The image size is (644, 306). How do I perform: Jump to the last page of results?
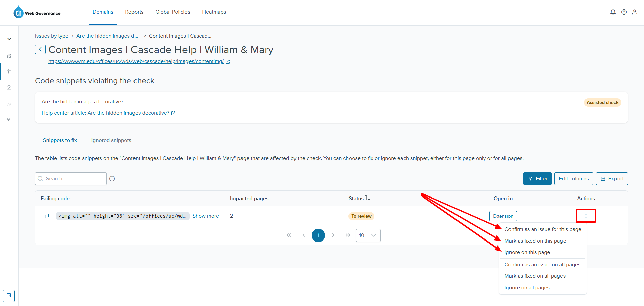(348, 235)
